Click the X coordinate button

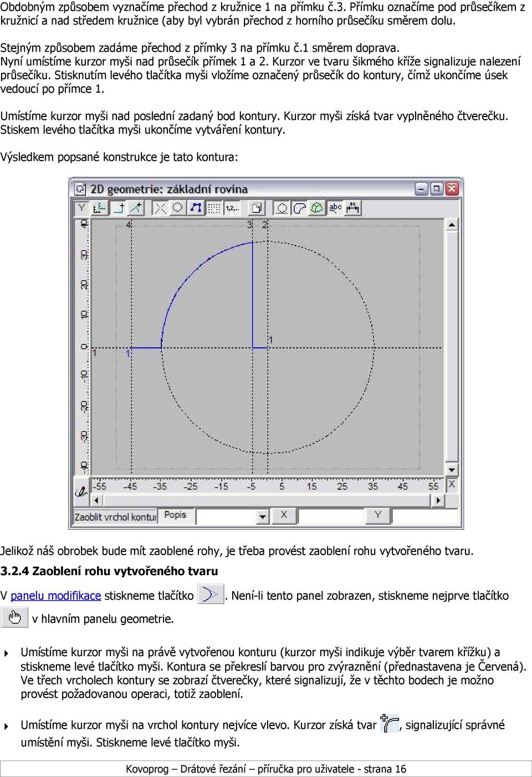coord(284,516)
